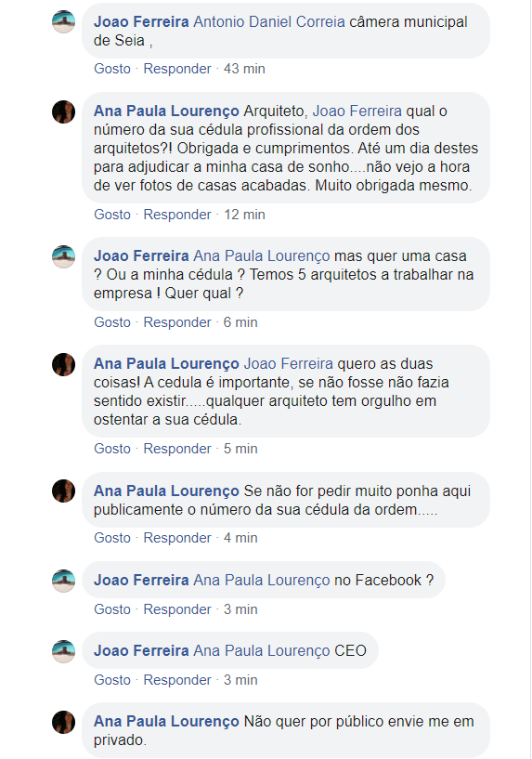532x759 pixels.
Task: Open tagged profile Antonio Daniel Correia
Action: (269, 21)
